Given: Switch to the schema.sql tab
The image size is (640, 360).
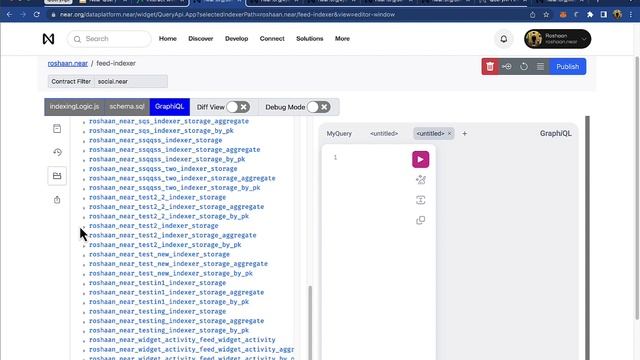Looking at the screenshot, I should (127, 107).
